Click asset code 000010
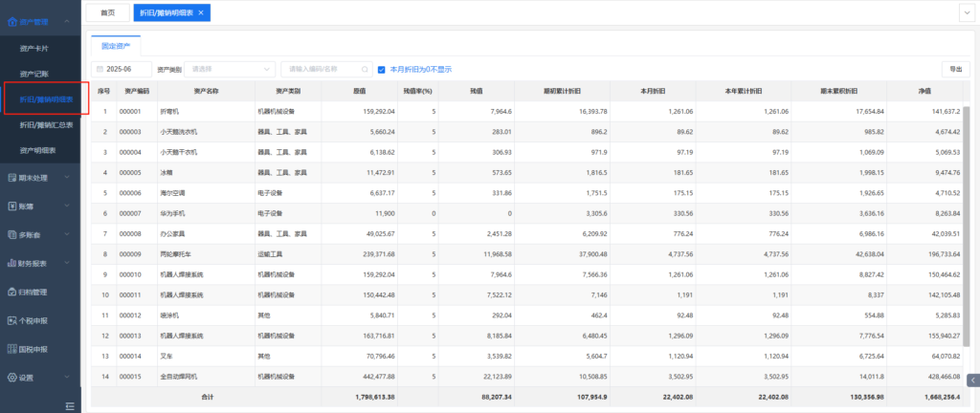 [130, 274]
